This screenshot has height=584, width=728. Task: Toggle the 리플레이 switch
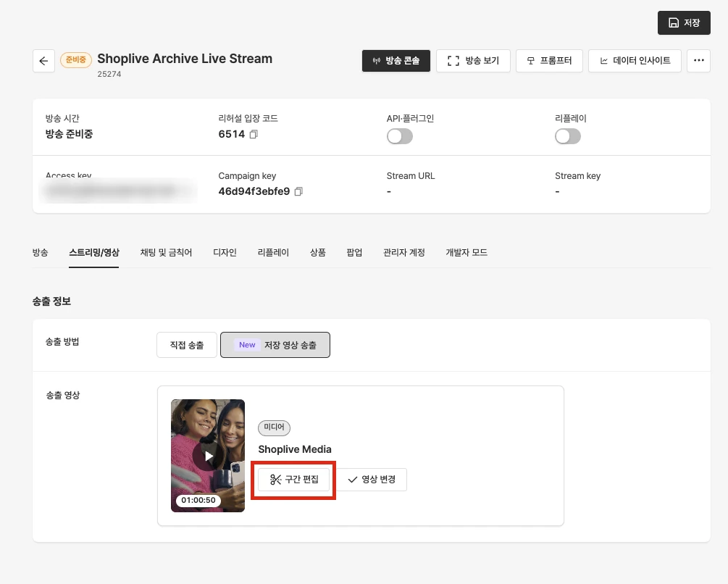[x=568, y=136]
